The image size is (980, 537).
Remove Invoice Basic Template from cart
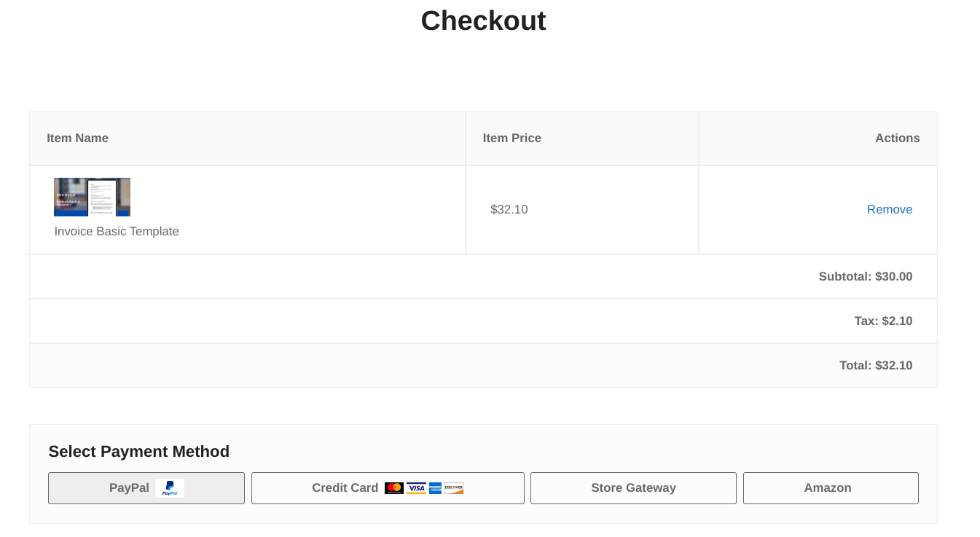(890, 209)
